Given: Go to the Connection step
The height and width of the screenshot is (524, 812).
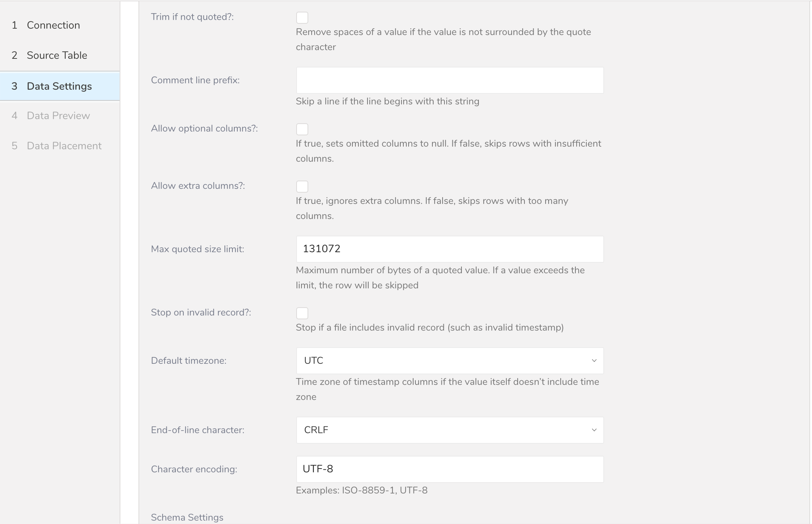Looking at the screenshot, I should coord(53,25).
